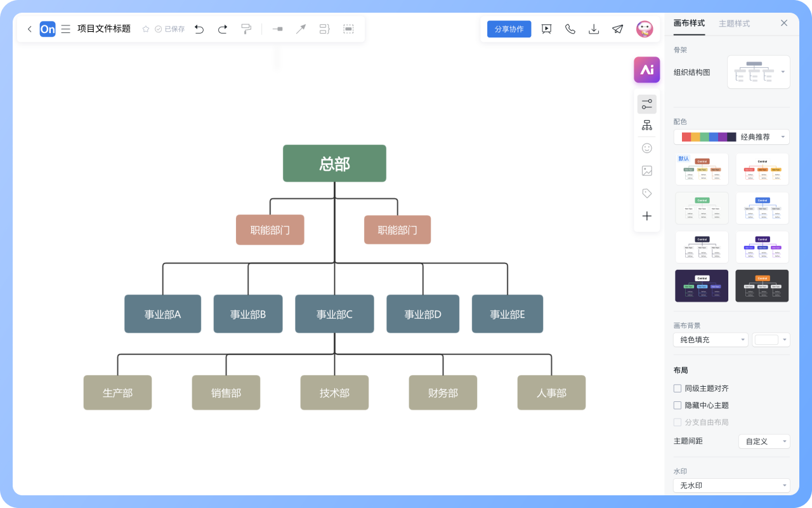Start presentation play mode
The height and width of the screenshot is (508, 812).
point(546,29)
